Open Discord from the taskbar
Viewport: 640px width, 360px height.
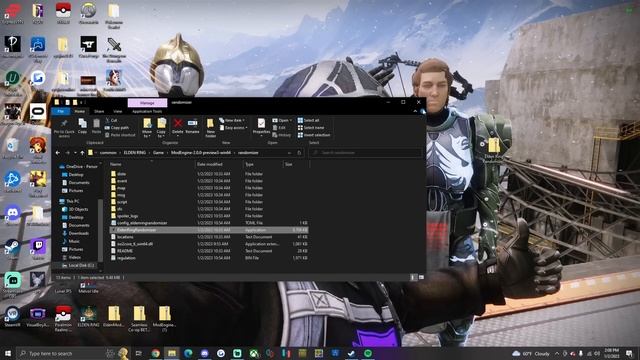(204, 353)
